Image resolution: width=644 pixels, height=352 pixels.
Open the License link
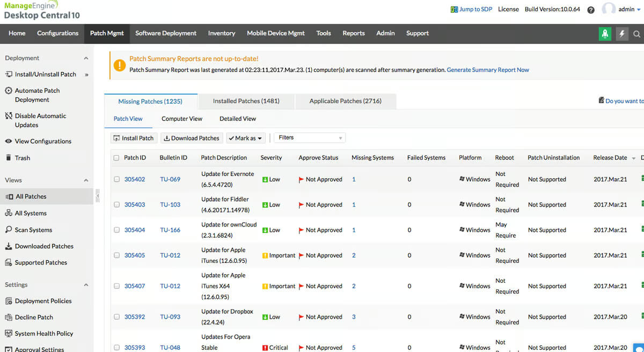[x=508, y=9]
